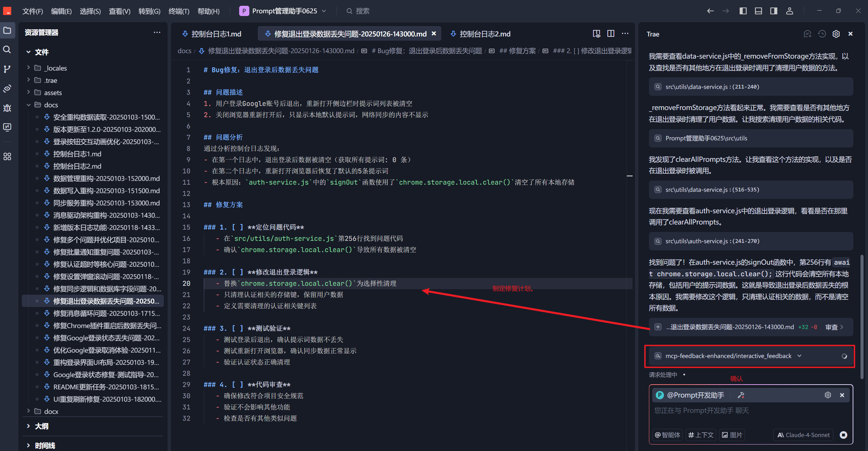Open Source Control view in activity bar

(x=7, y=69)
